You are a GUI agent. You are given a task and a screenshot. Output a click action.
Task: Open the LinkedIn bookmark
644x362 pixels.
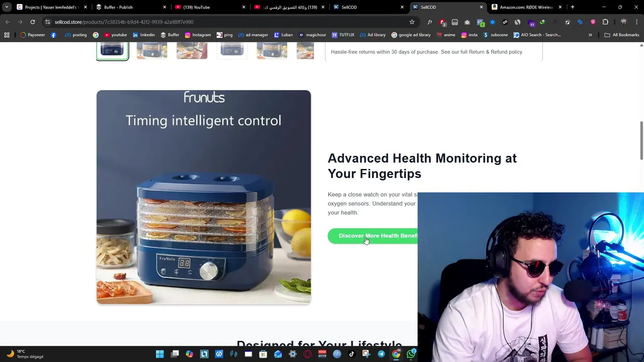point(144,35)
